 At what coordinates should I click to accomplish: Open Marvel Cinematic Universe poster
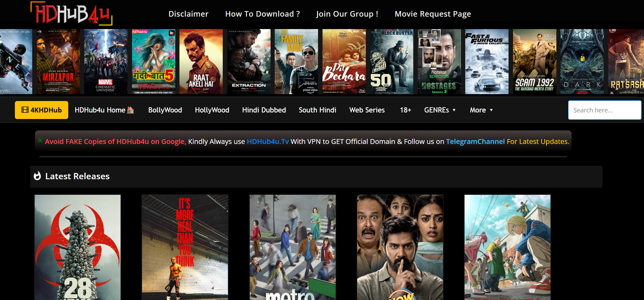(106, 62)
